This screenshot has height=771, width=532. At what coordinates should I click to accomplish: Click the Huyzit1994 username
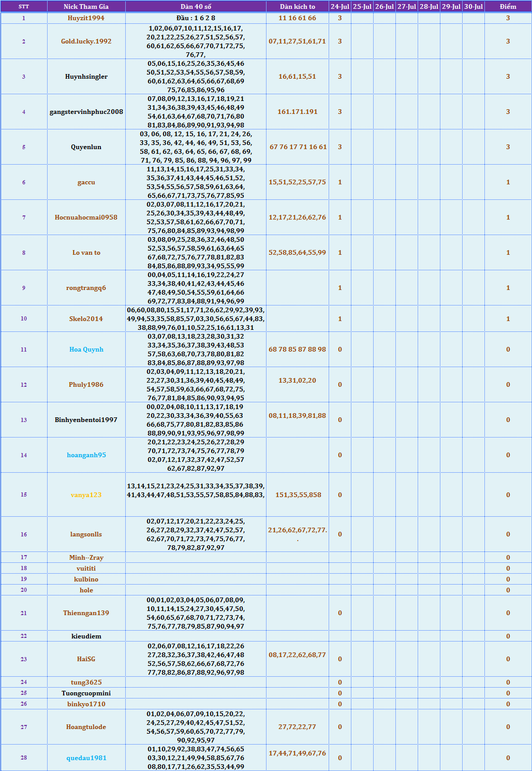pos(86,18)
